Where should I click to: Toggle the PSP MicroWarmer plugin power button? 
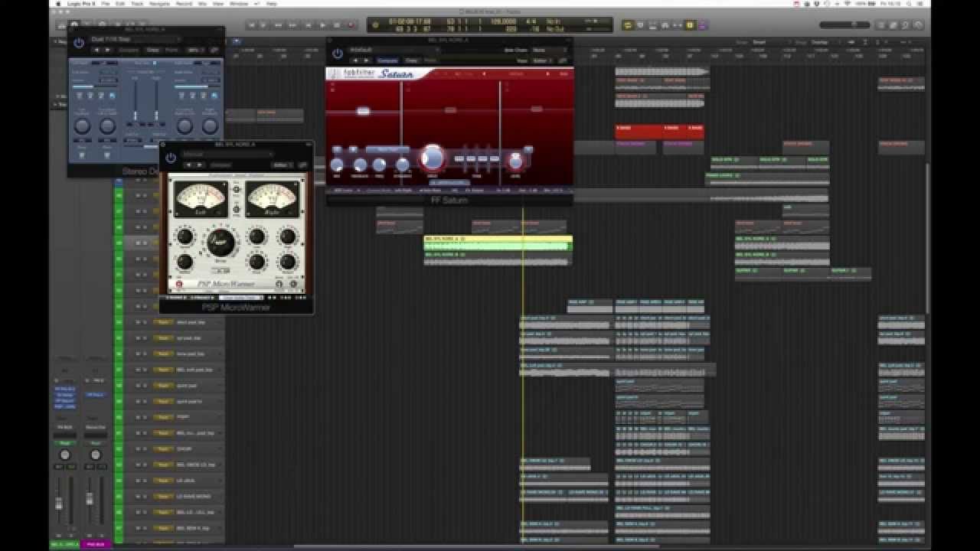[171, 158]
